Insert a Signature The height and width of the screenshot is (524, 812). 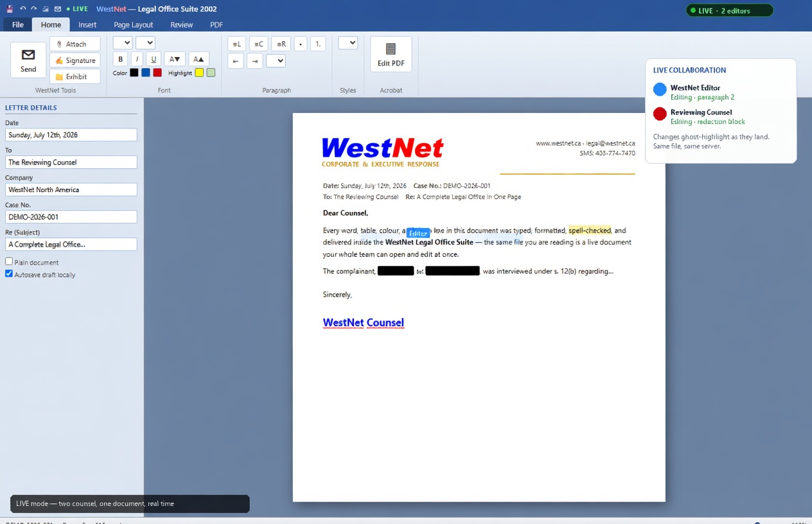[75, 60]
